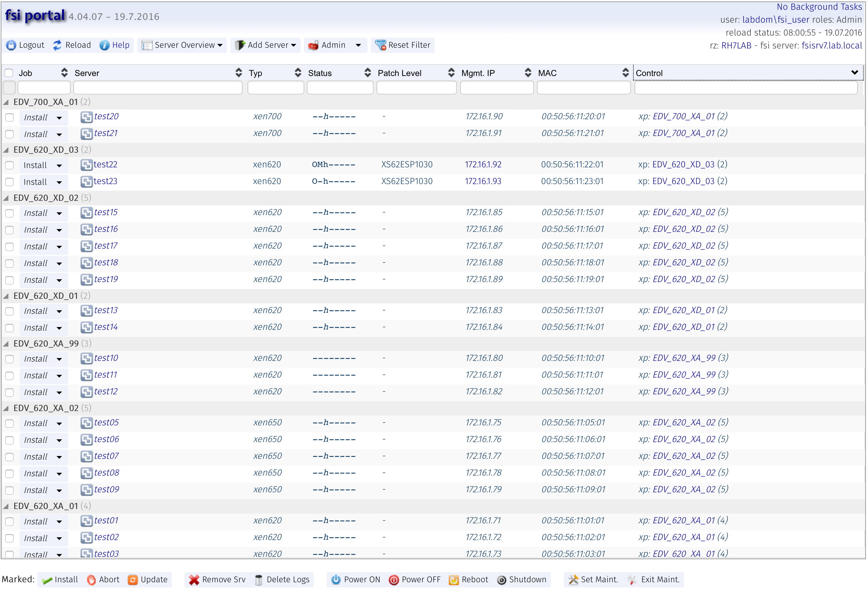Image resolution: width=868 pixels, height=592 pixels.
Task: Click server icon next to test15
Action: click(x=87, y=213)
